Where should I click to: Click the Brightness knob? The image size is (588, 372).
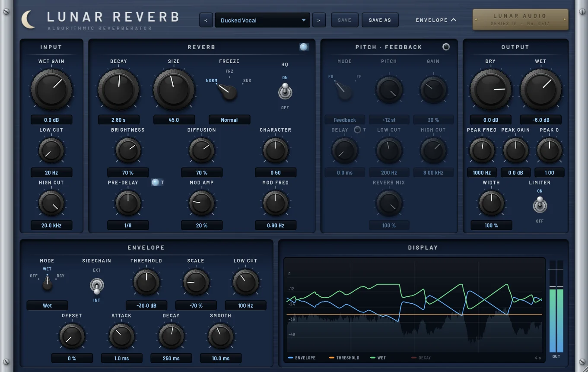(128, 151)
